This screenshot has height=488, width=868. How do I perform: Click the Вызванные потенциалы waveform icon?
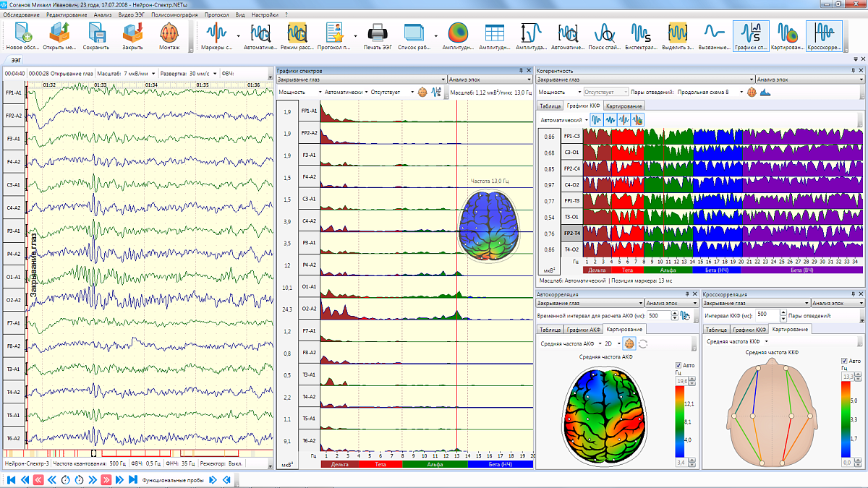[x=714, y=33]
